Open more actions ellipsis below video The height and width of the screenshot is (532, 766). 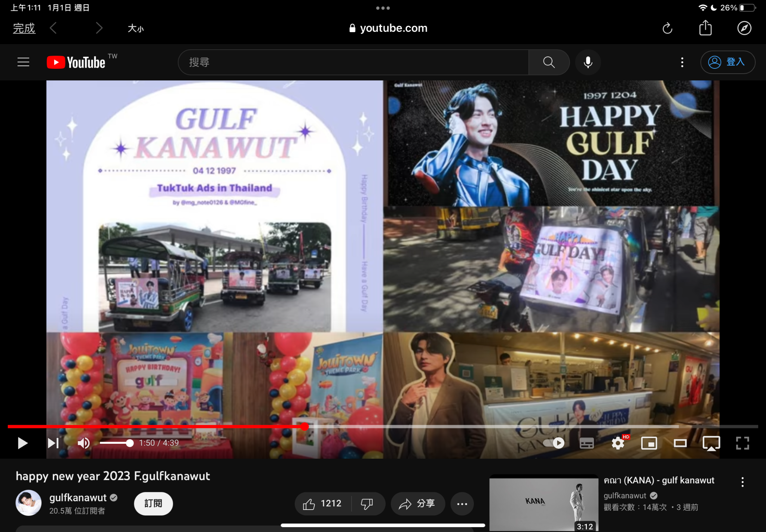tap(462, 504)
